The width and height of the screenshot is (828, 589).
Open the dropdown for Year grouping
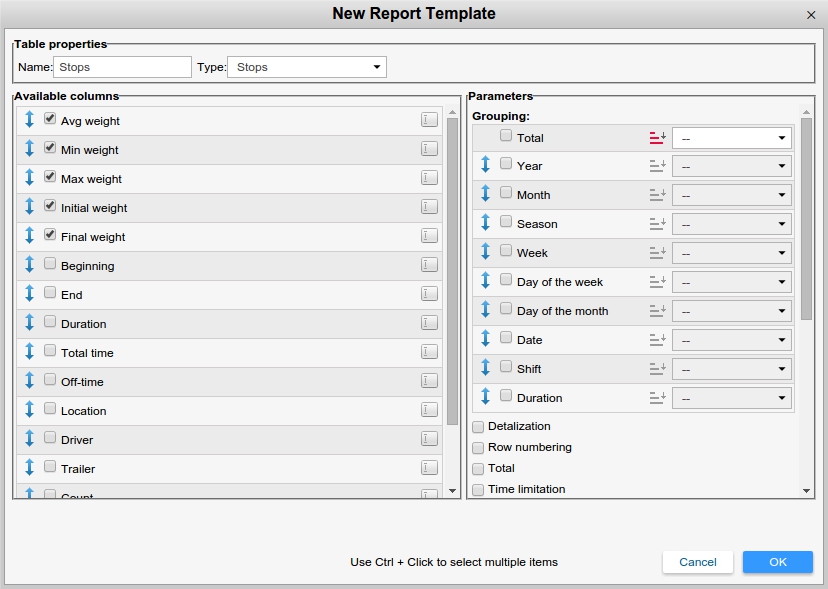tap(732, 166)
